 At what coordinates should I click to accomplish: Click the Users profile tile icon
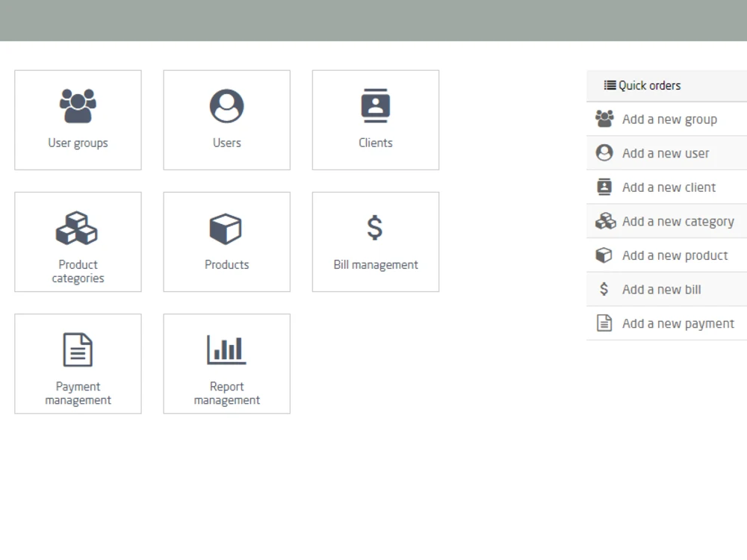tap(227, 106)
